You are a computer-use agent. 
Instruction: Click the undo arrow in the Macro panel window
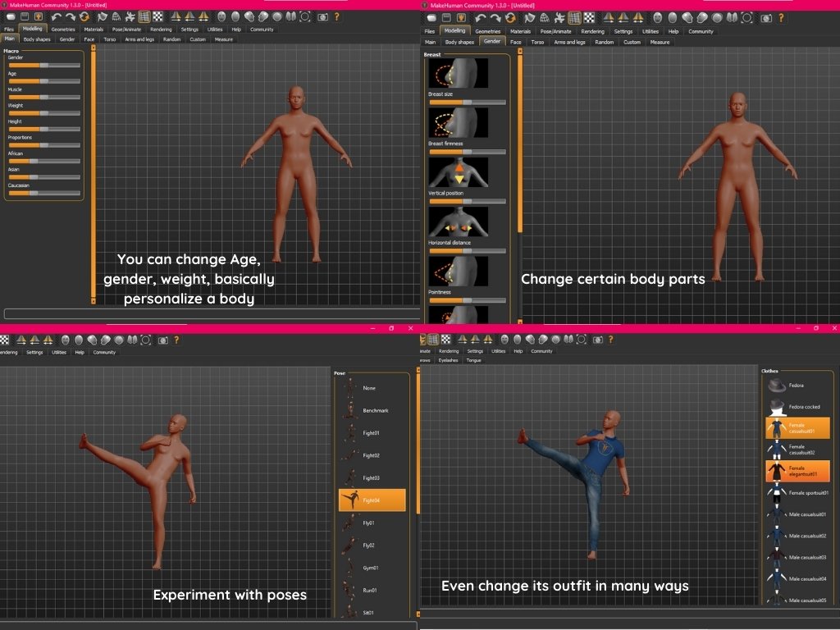click(x=57, y=16)
